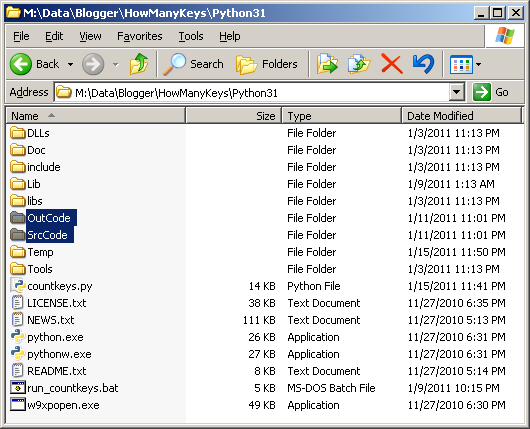Select the file name run_countkeys.bat

73,388
